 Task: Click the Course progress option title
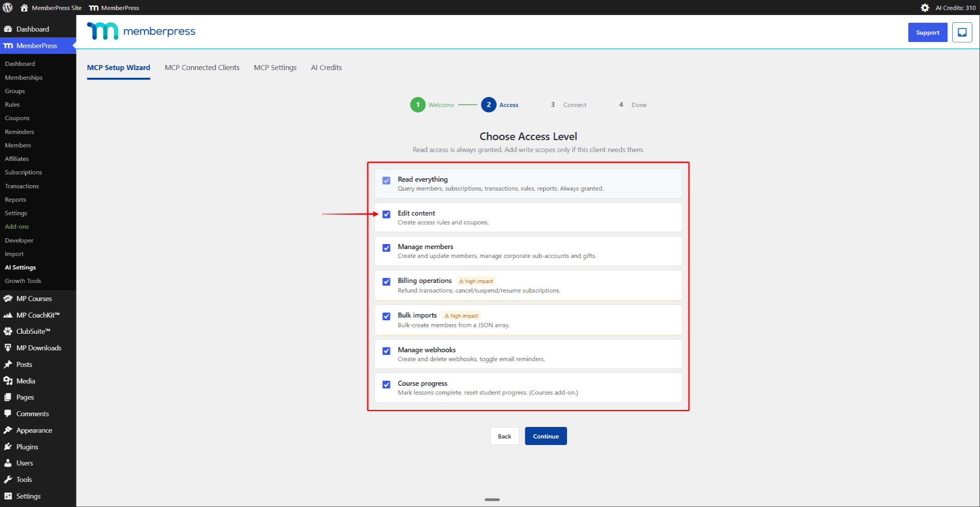tap(422, 383)
